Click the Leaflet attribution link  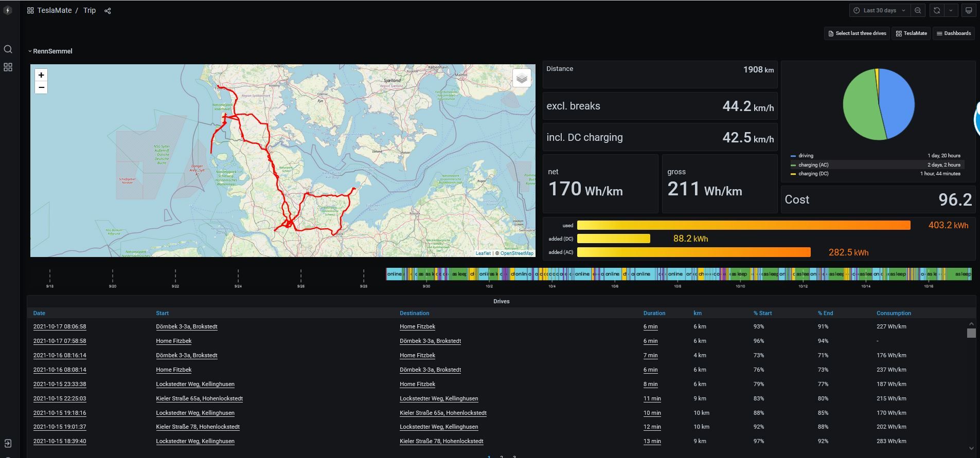click(483, 253)
